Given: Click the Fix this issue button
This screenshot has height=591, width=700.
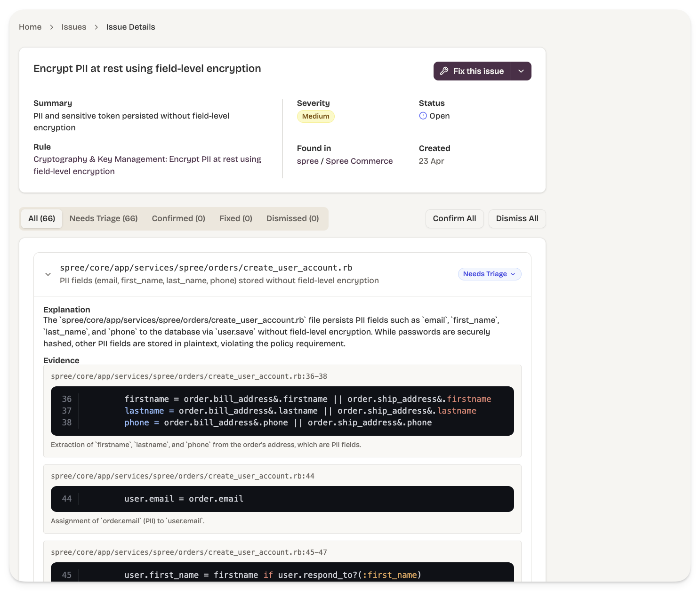Looking at the screenshot, I should (x=472, y=71).
